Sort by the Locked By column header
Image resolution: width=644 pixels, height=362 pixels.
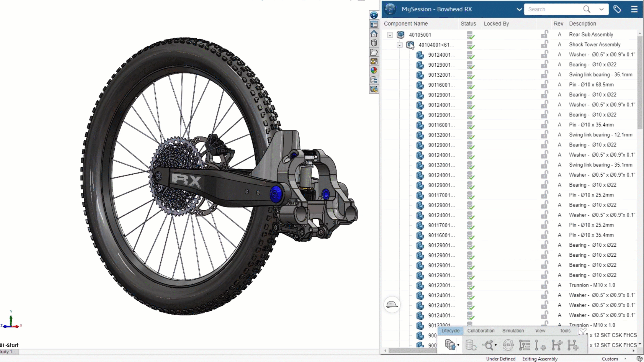(x=496, y=23)
